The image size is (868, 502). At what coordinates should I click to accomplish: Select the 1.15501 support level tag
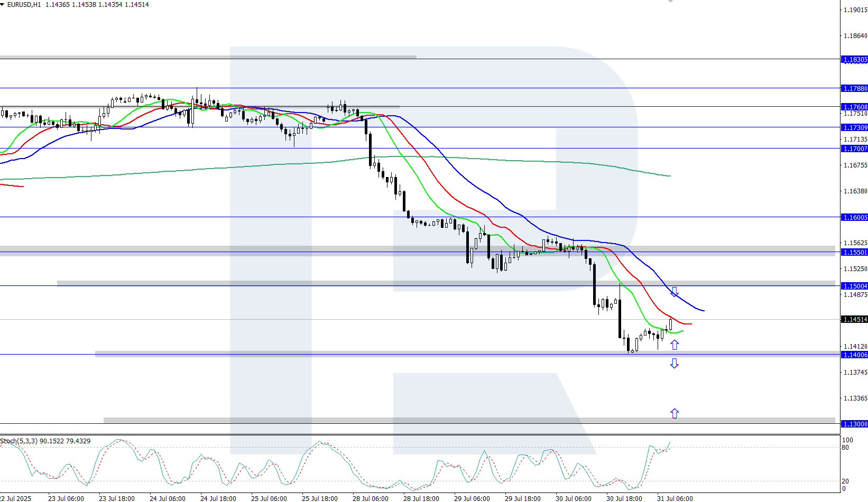tap(854, 253)
